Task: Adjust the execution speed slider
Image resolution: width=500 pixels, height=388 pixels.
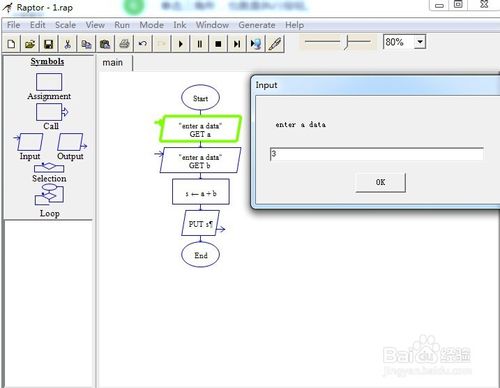Action: coord(347,42)
